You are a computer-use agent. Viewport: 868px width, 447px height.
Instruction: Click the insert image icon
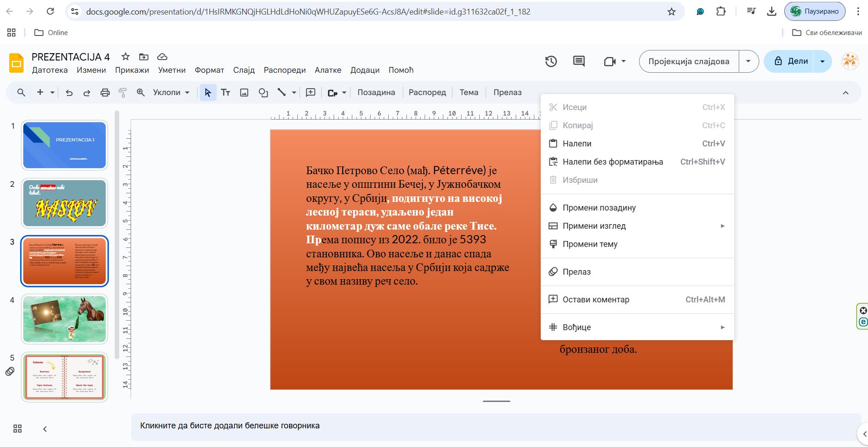244,93
